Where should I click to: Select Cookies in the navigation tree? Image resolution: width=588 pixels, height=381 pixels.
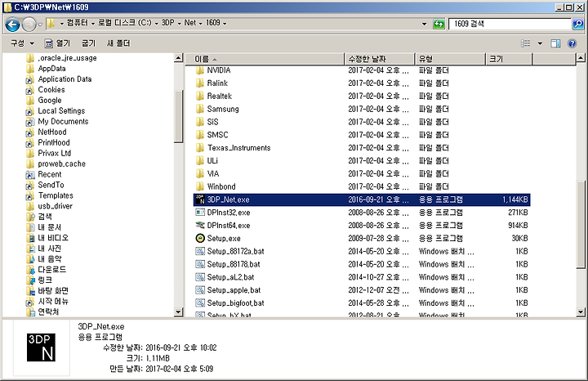pos(51,90)
